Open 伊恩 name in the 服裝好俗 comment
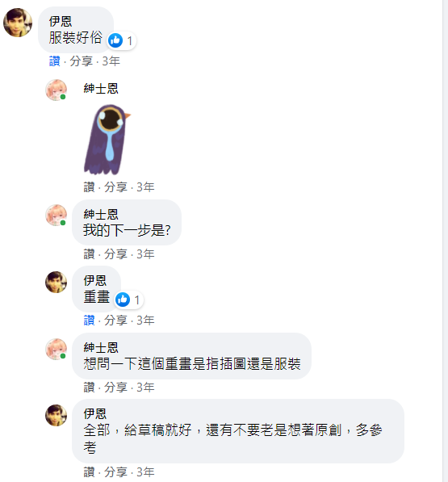The width and height of the screenshot is (448, 482). point(61,22)
